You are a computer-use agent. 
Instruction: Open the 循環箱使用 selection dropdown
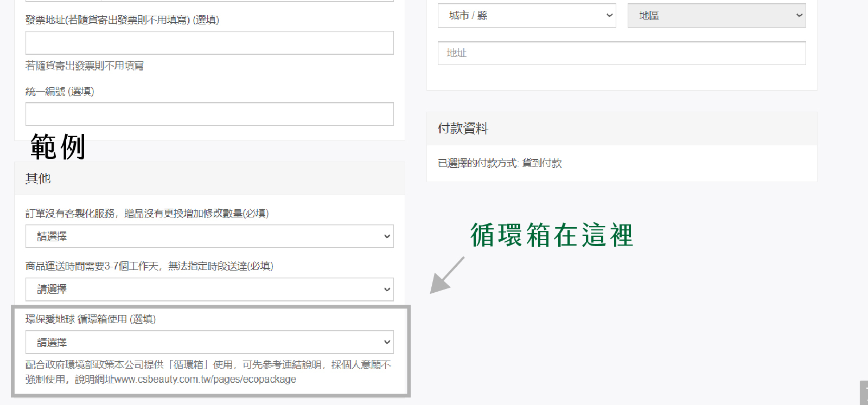(x=209, y=342)
